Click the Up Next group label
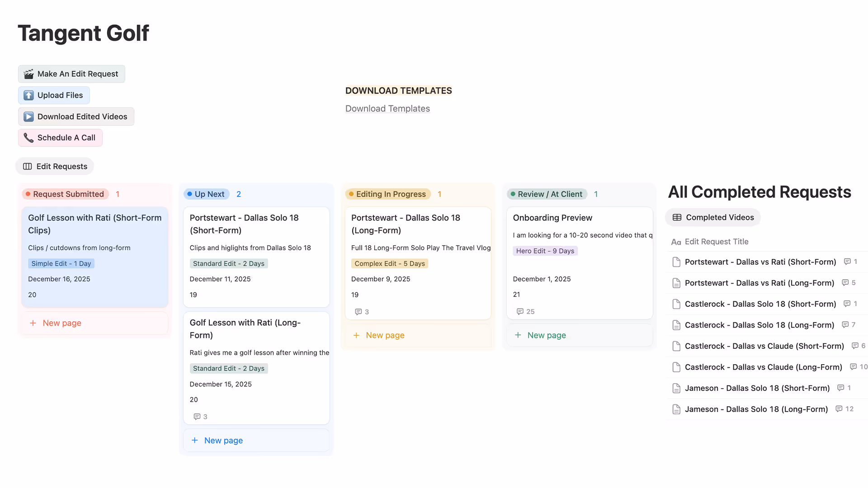This screenshot has width=868, height=488. click(210, 194)
